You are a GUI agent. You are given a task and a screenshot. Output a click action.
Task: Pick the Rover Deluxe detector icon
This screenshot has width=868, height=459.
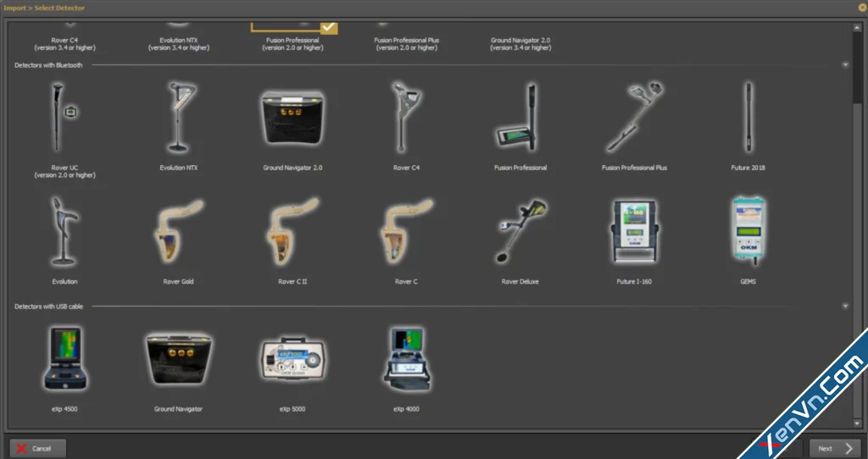[520, 232]
